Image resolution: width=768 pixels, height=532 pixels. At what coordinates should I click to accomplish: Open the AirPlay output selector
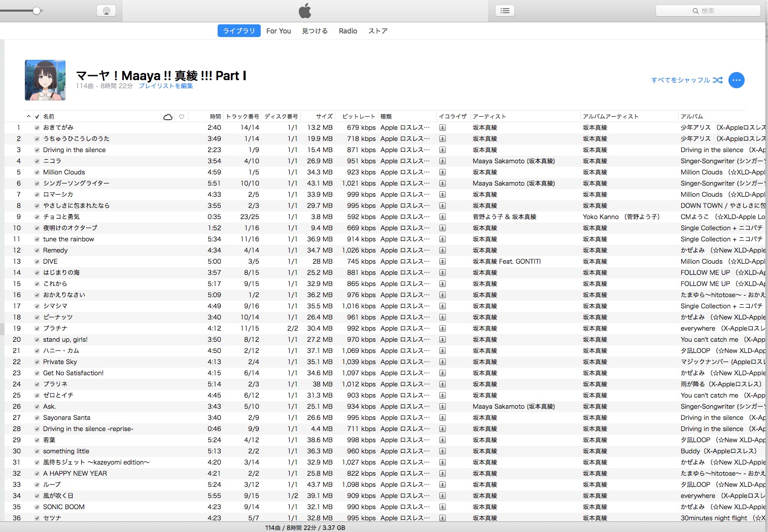pyautogui.click(x=106, y=11)
